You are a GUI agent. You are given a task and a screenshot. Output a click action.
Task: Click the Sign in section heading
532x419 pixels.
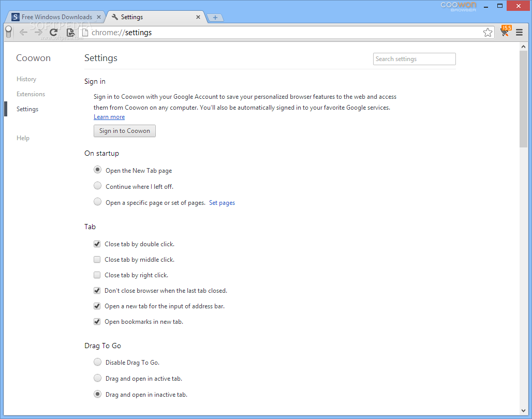tap(95, 81)
